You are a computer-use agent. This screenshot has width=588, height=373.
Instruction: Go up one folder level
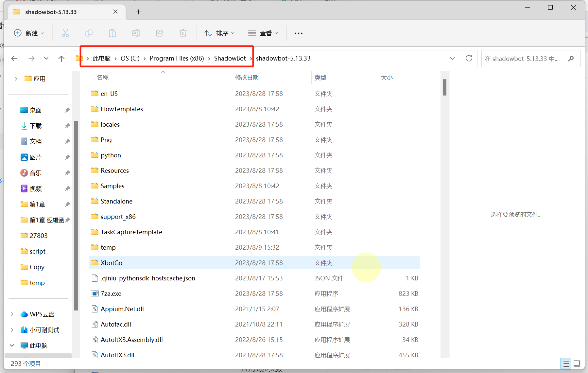tap(61, 58)
